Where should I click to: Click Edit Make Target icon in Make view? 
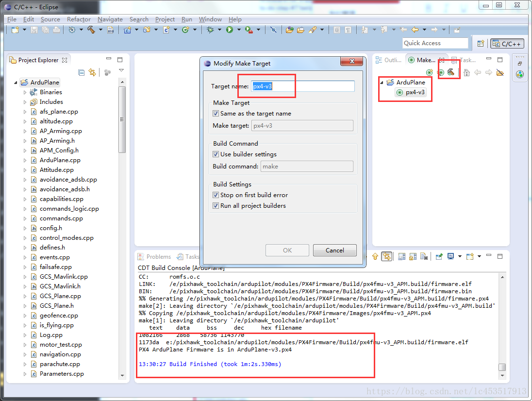click(441, 72)
